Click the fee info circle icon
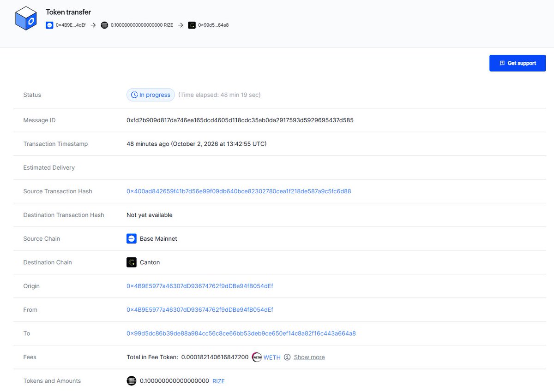 pos(287,357)
